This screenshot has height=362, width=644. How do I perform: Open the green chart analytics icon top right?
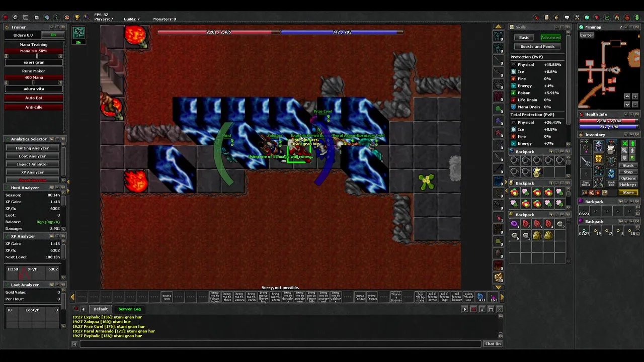tap(607, 18)
